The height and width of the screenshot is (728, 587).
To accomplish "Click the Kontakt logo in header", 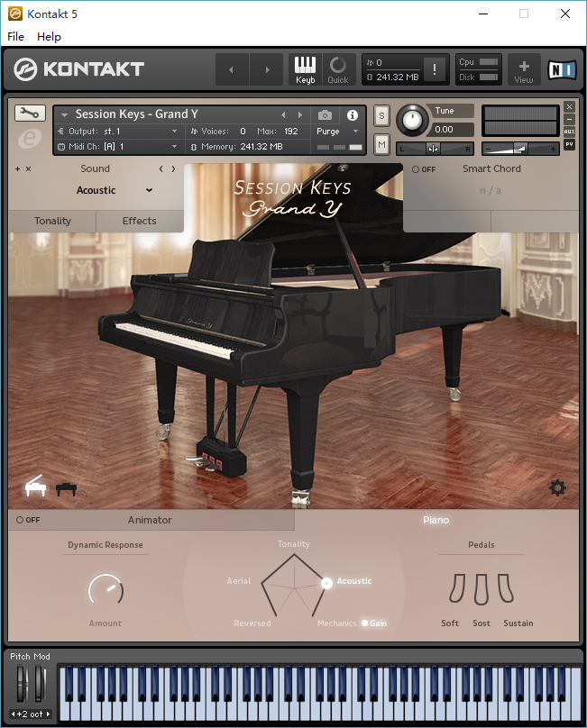I will pos(78,69).
